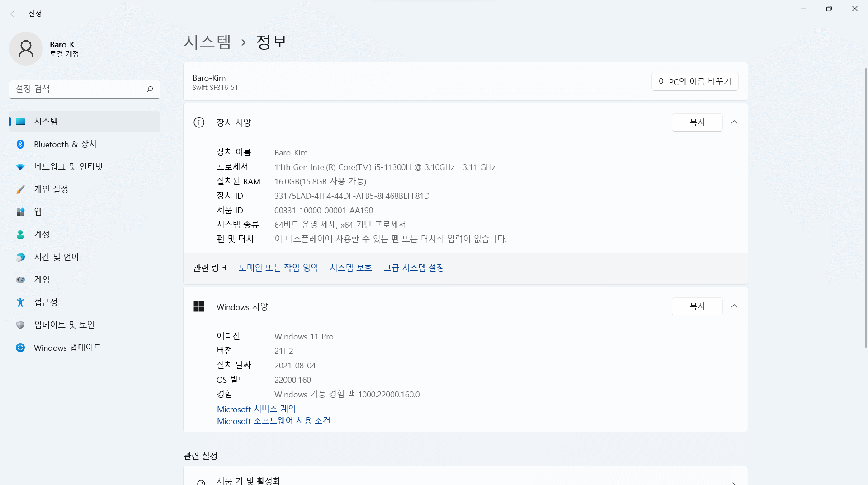Click the 네트워크 및 인터넷 Wi-Fi icon
Image resolution: width=868 pixels, height=485 pixels.
coord(20,167)
